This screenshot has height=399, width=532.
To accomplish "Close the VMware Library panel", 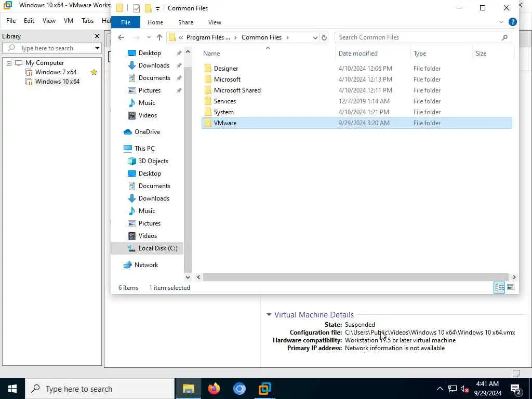I will pos(97,36).
